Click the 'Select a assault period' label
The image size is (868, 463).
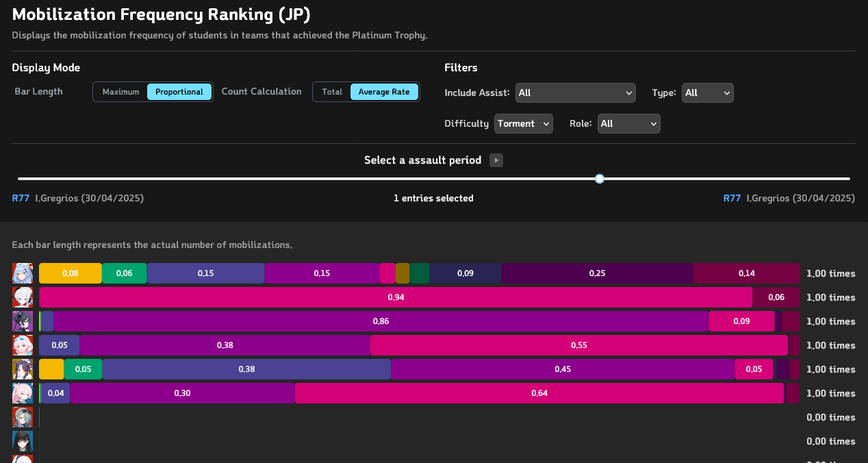tap(422, 160)
